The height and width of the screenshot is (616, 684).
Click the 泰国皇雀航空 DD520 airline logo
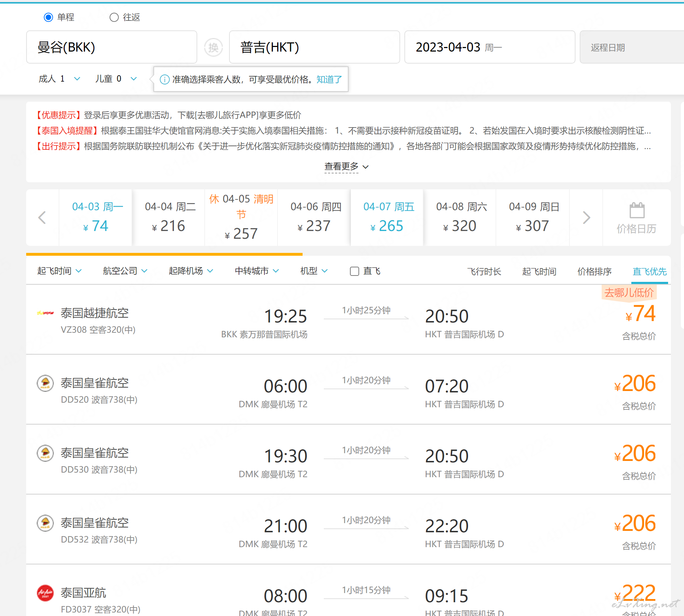pyautogui.click(x=45, y=383)
